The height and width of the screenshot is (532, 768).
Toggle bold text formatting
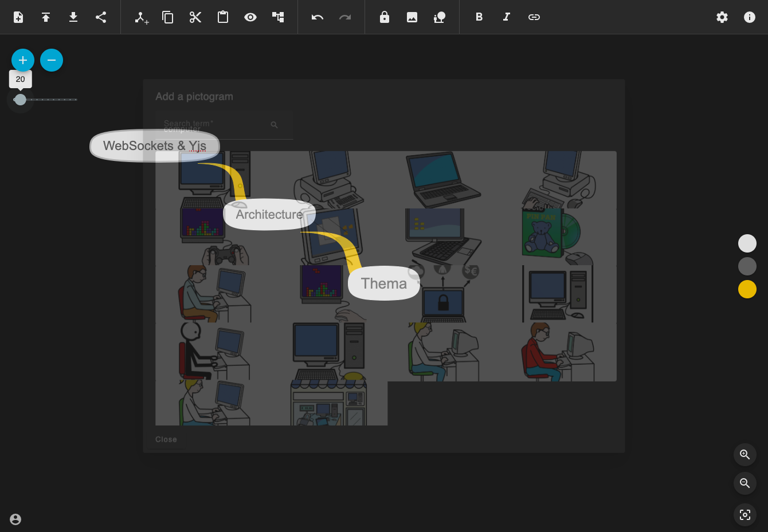(479, 17)
